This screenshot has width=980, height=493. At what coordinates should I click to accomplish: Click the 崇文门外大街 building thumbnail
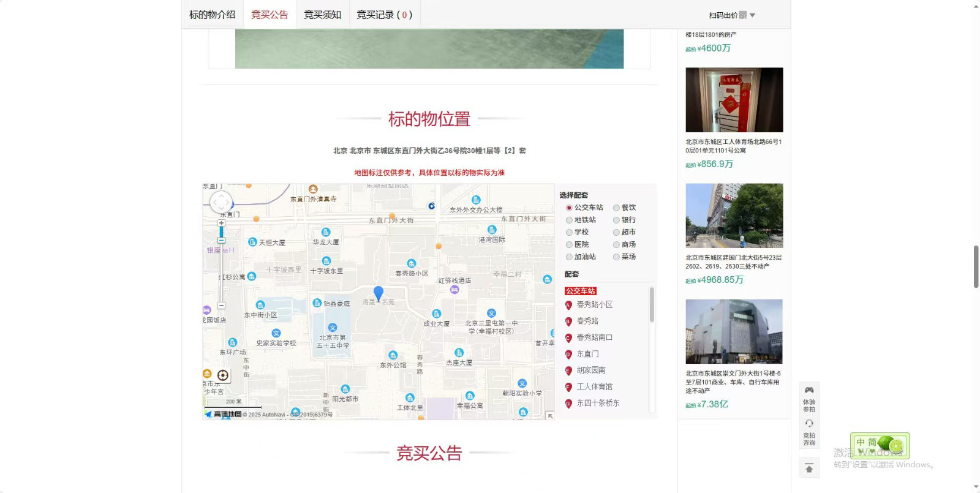click(x=734, y=331)
